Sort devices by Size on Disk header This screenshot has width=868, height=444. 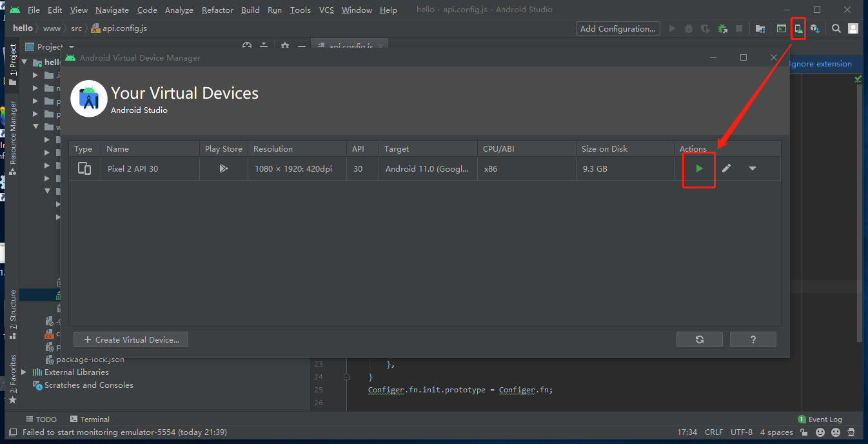coord(624,148)
